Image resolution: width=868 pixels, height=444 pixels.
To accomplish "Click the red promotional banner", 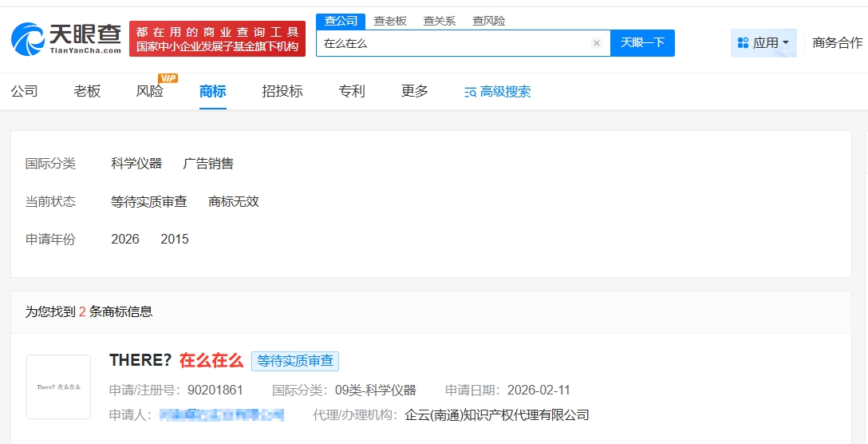I will pyautogui.click(x=218, y=39).
